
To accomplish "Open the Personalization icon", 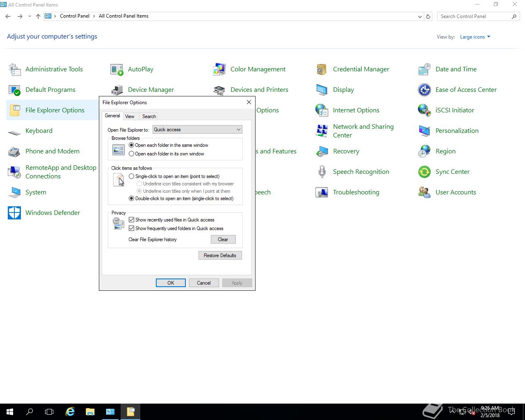I will coord(425,131).
